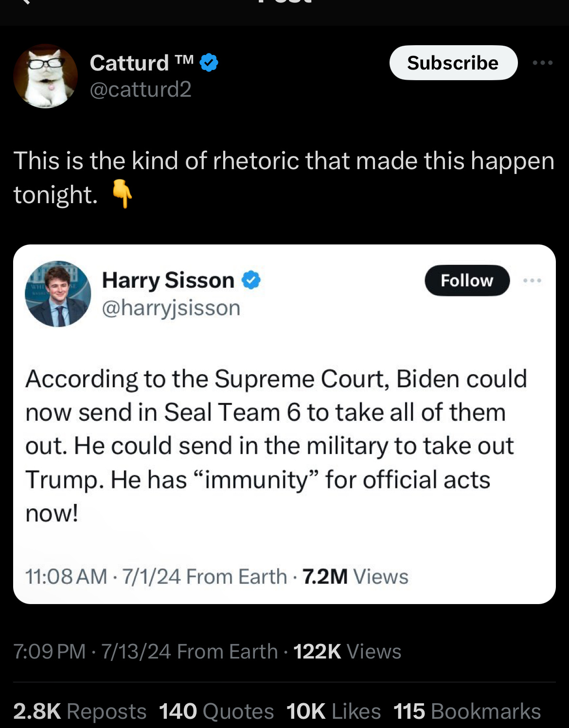Click the 7:09 PM 7/13/24 timestamp
Viewport: 569px width, 728px height.
(x=92, y=651)
